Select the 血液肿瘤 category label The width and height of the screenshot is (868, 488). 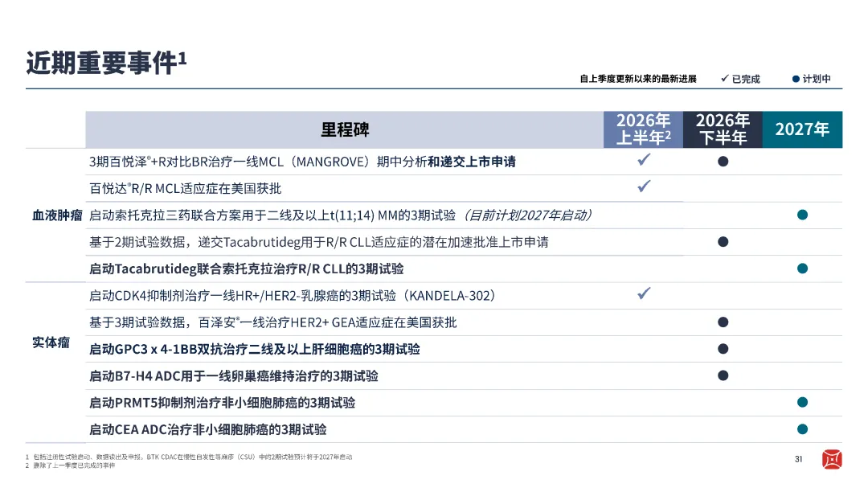(x=57, y=215)
